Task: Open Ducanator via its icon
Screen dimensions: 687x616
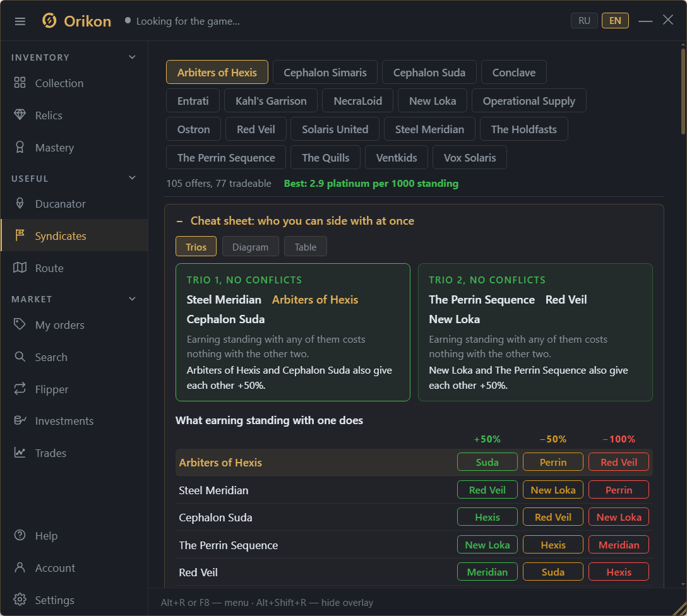Action: (20, 203)
